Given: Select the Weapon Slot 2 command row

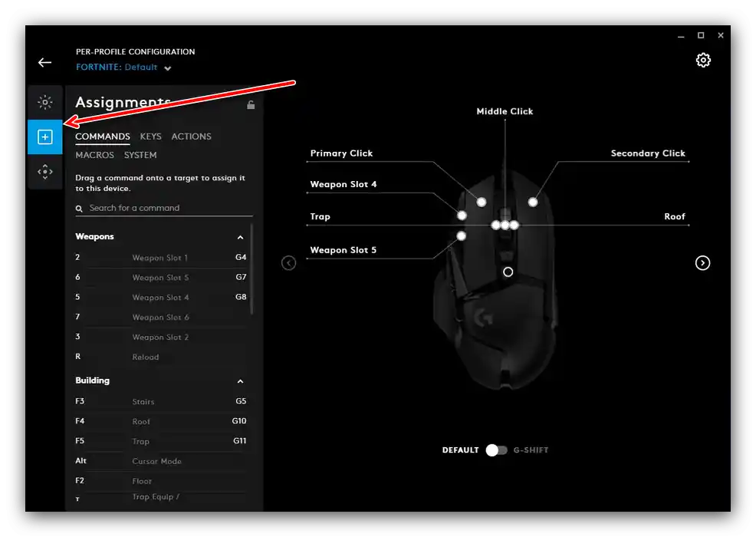Looking at the screenshot, I should (x=160, y=337).
